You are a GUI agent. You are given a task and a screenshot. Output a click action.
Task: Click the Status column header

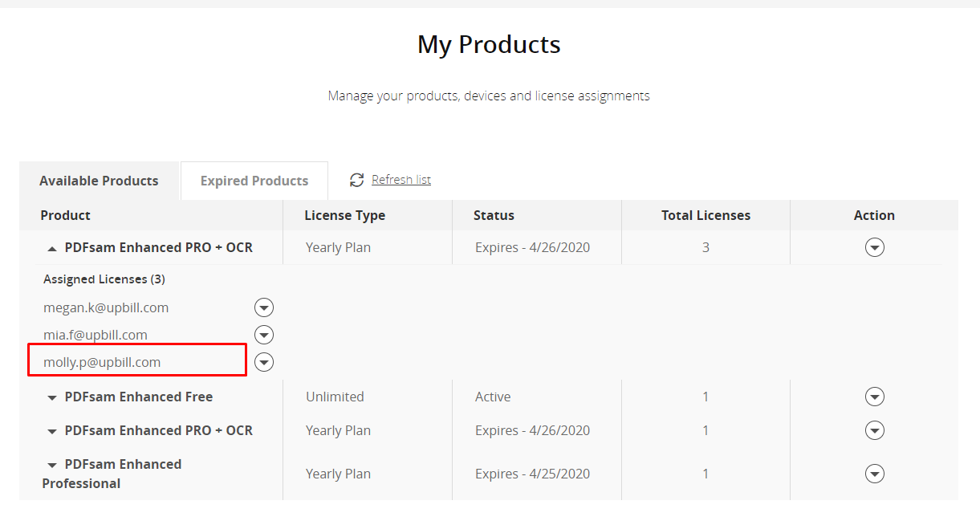click(x=494, y=215)
